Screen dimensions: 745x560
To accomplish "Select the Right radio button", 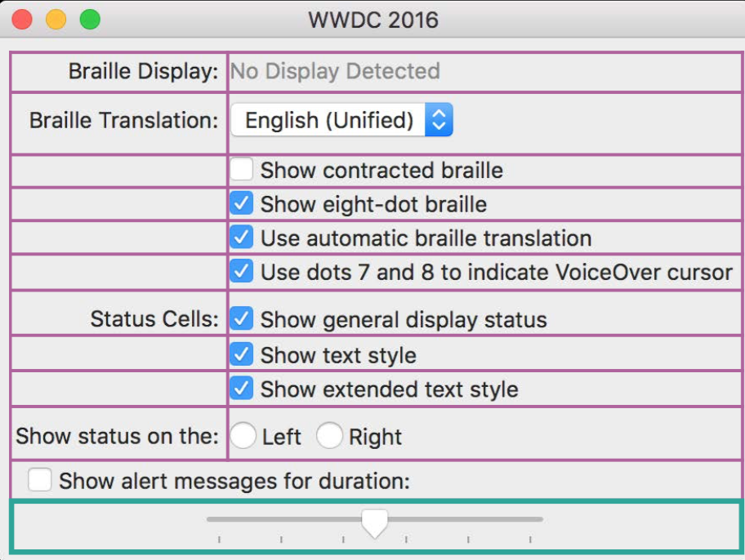I will tap(330, 436).
